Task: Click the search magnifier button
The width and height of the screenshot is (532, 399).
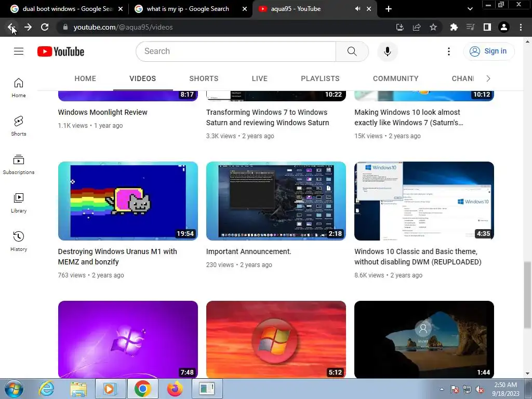Action: 352,51
